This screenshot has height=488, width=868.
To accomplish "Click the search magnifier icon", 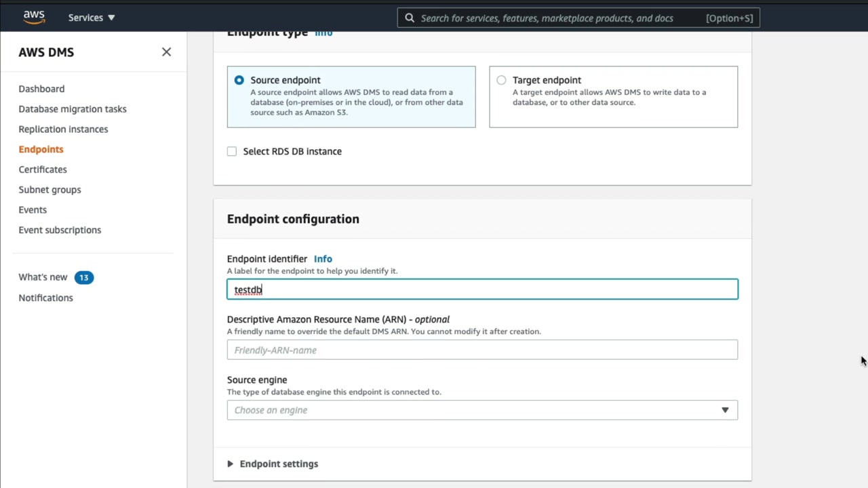I will point(410,18).
